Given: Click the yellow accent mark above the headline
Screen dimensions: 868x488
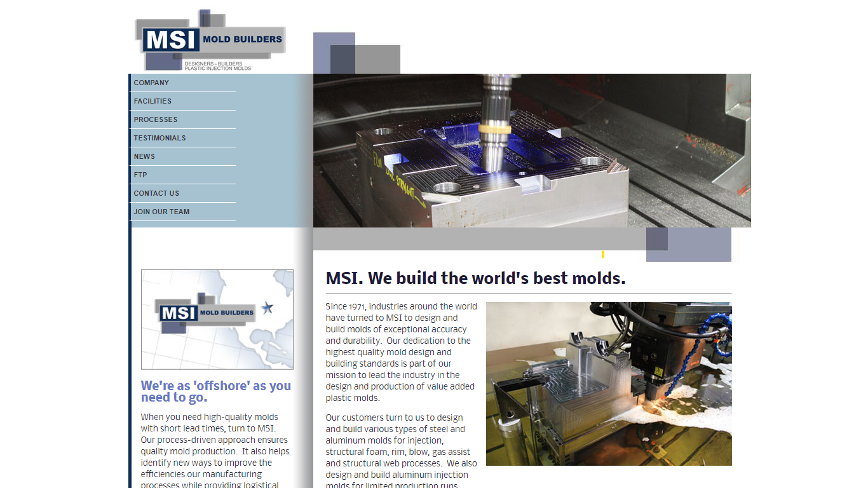Looking at the screenshot, I should point(602,254).
